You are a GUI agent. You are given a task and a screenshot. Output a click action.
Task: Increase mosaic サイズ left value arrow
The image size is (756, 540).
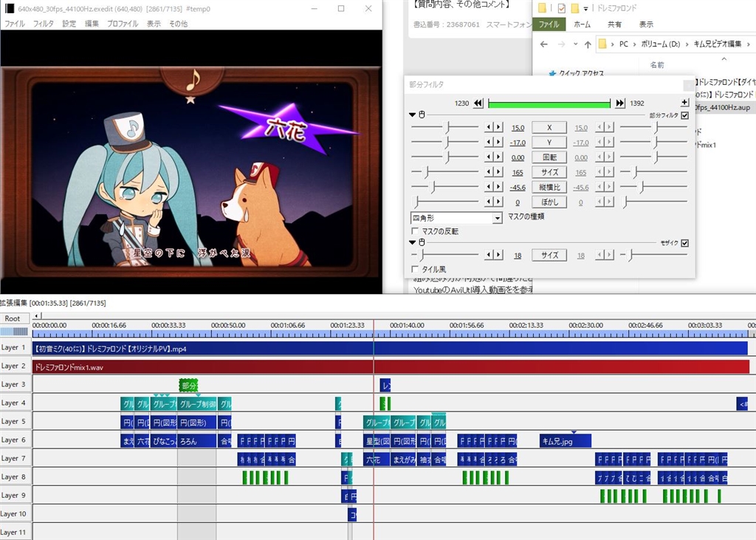coord(498,255)
